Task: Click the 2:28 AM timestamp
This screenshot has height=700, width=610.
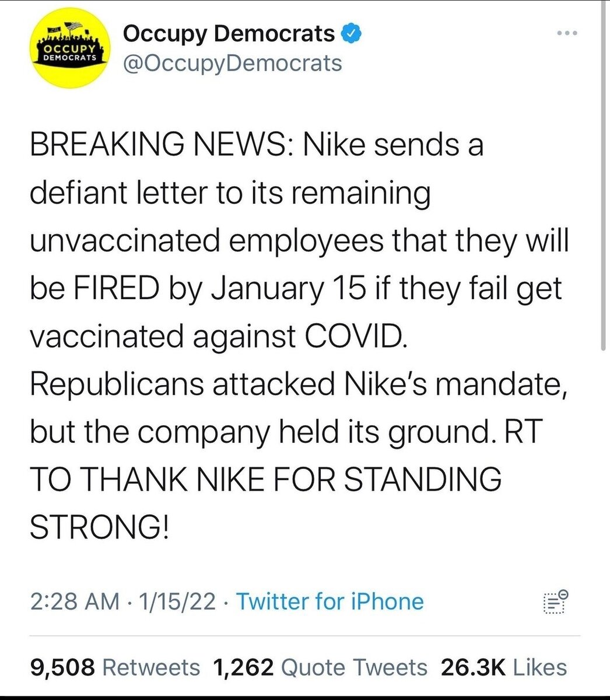Action: coord(75,601)
